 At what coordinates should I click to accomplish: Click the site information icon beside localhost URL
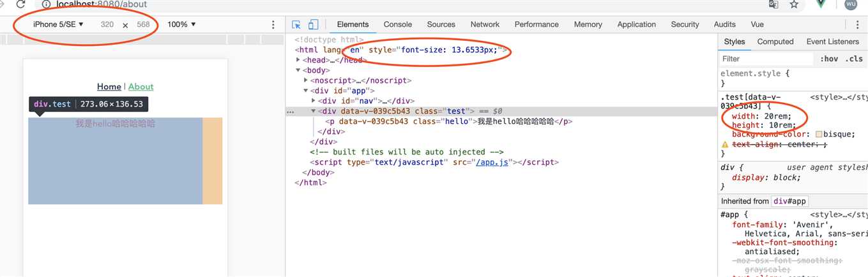coord(46,4)
